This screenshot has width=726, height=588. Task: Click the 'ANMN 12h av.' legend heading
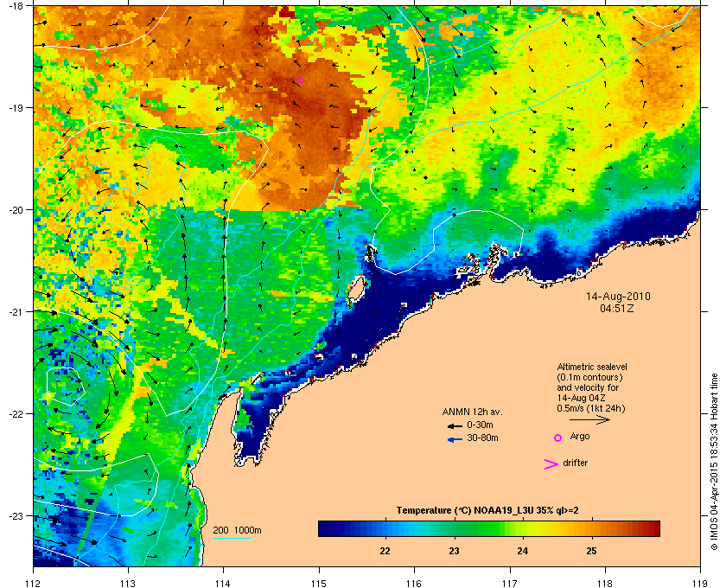click(x=472, y=412)
